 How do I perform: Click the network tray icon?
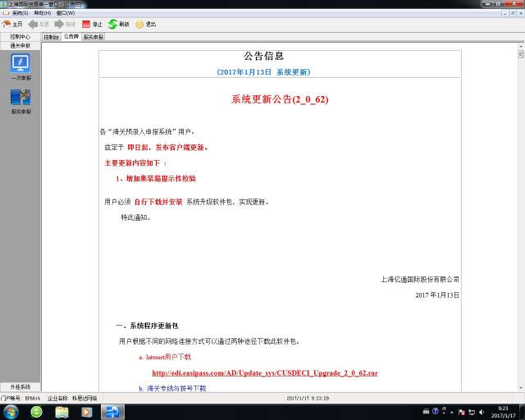472,412
